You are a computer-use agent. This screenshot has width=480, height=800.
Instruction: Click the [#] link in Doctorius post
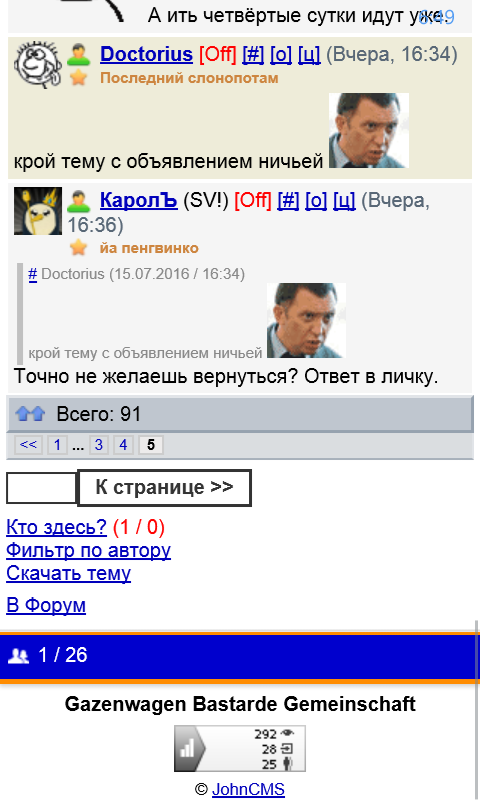(x=253, y=54)
